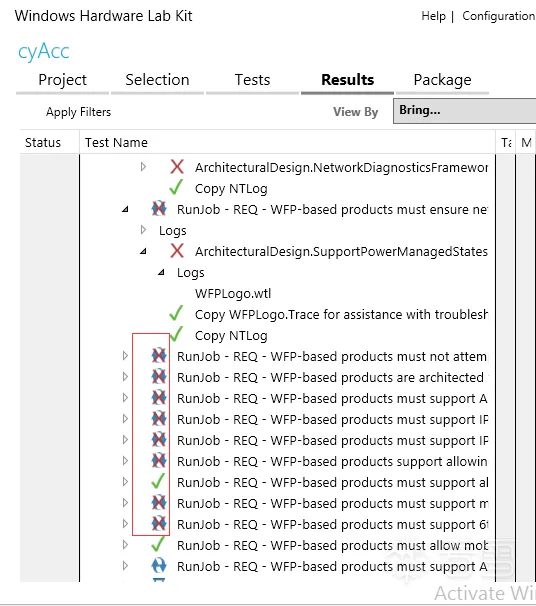536x606 pixels.
Task: Click failed status icon for 'must ensure ne' RunJob
Action: coord(159,209)
